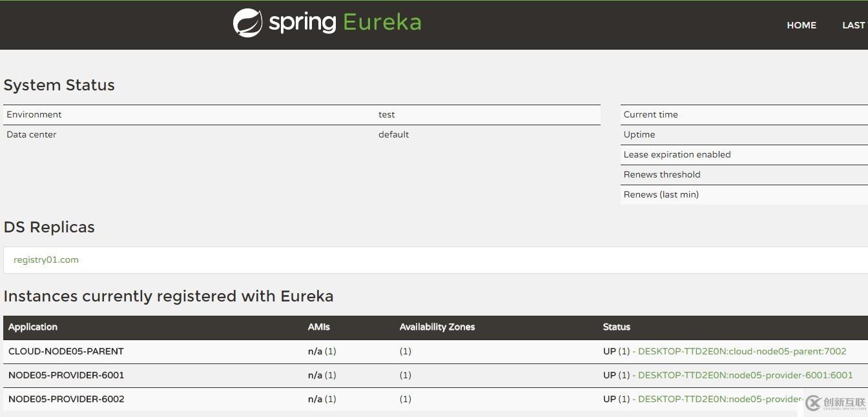Click the Spring leaf logo icon

tap(247, 23)
